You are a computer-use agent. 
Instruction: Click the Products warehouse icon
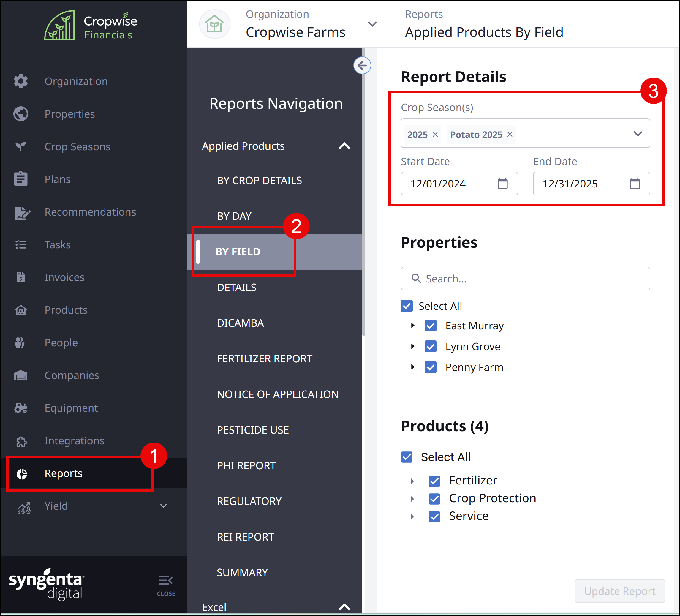21,310
